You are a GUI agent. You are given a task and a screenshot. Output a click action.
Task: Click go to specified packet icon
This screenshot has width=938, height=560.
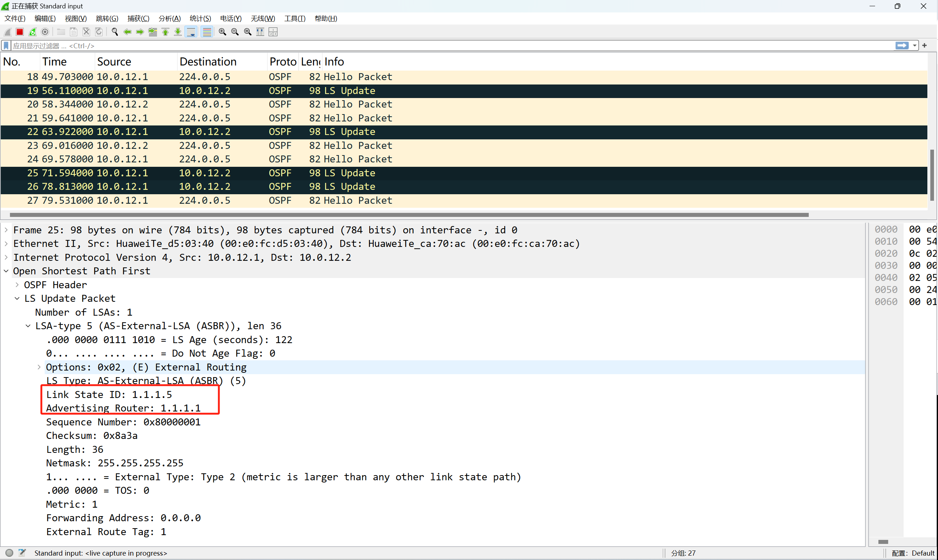153,32
